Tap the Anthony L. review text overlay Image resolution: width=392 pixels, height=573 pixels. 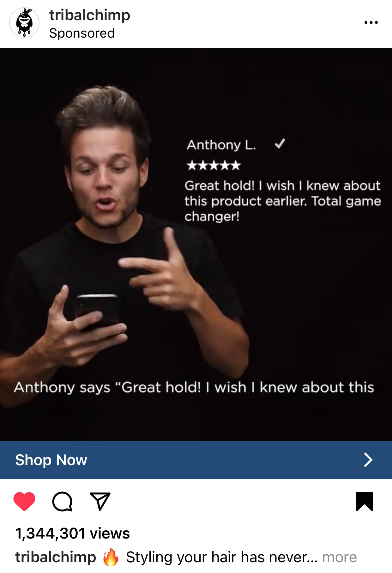tap(283, 201)
